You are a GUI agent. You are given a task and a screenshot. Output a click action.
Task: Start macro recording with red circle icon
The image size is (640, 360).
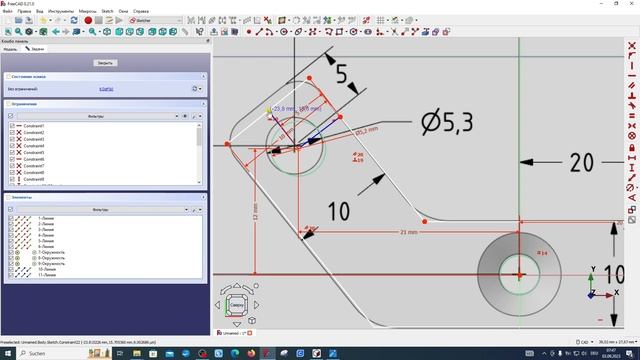coord(88,20)
